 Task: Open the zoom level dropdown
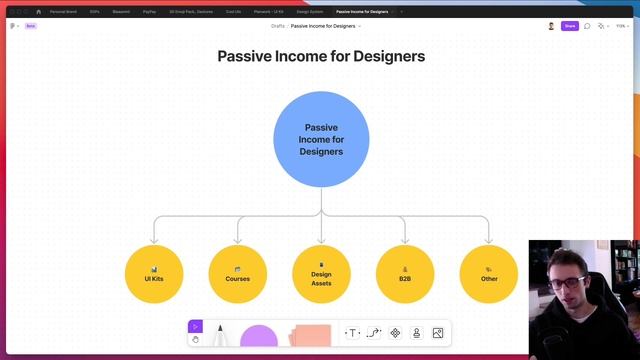click(622, 26)
